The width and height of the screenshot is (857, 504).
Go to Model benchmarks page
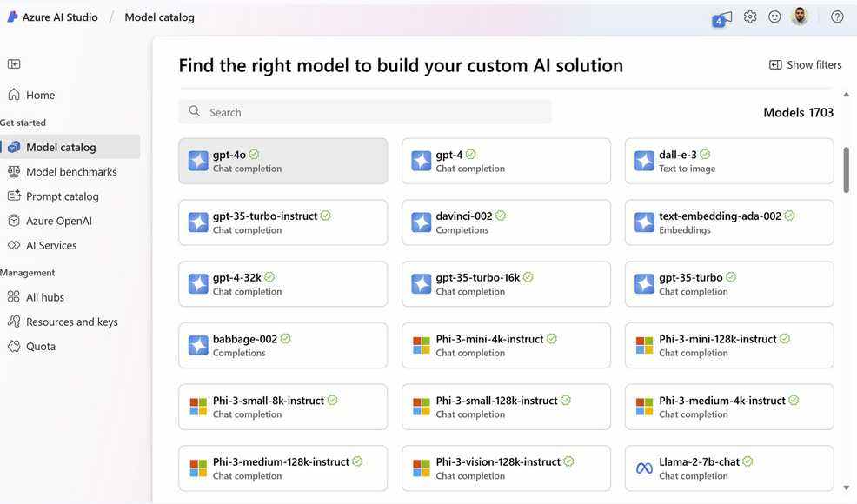tap(70, 172)
